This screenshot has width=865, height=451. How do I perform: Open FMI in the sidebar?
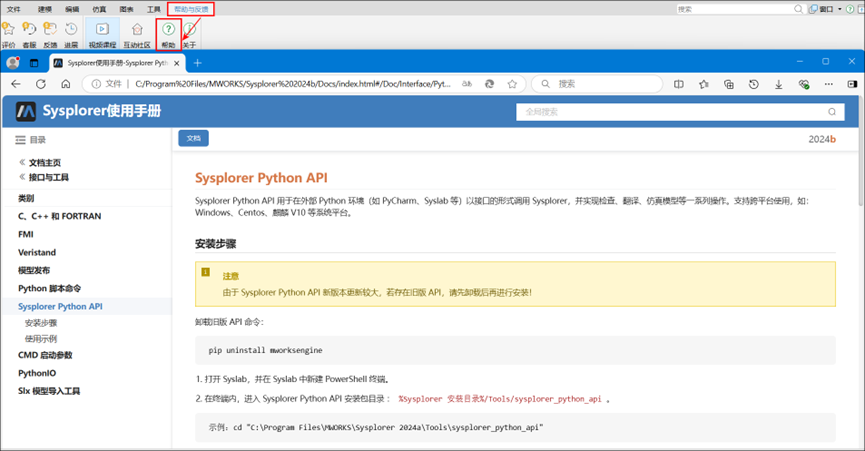(26, 234)
